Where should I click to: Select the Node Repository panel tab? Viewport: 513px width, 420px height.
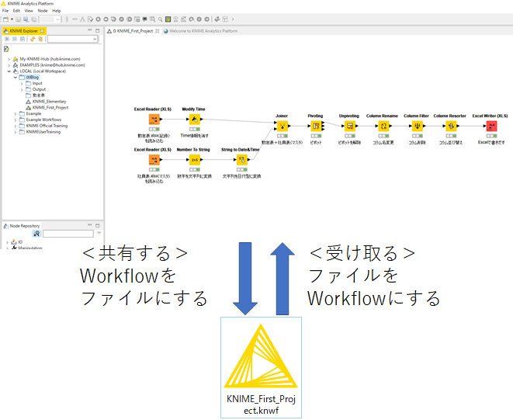point(22,226)
